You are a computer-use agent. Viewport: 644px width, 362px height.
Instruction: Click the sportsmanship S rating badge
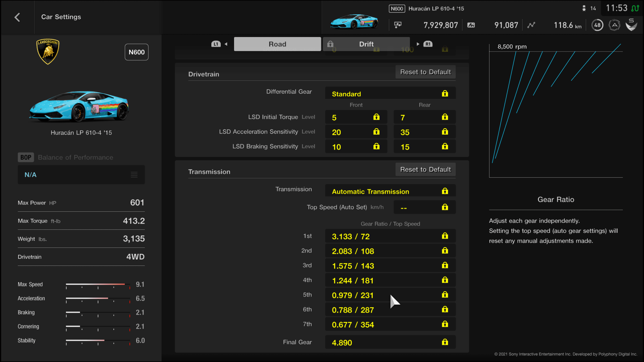(631, 25)
